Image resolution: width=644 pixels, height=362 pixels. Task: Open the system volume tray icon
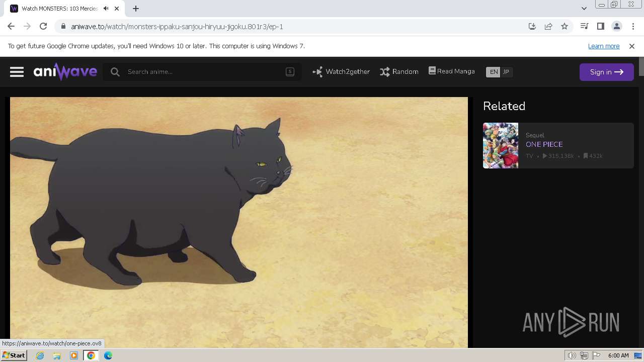tap(572, 355)
